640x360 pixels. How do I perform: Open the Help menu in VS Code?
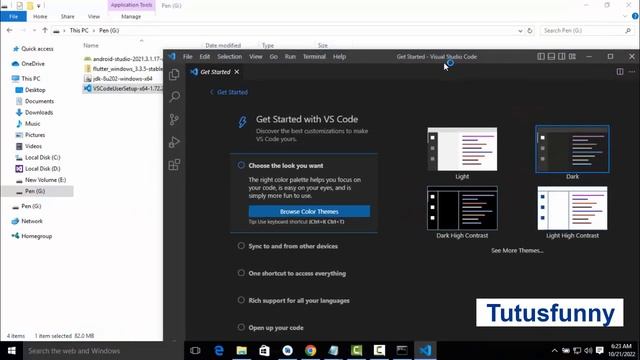(339, 56)
